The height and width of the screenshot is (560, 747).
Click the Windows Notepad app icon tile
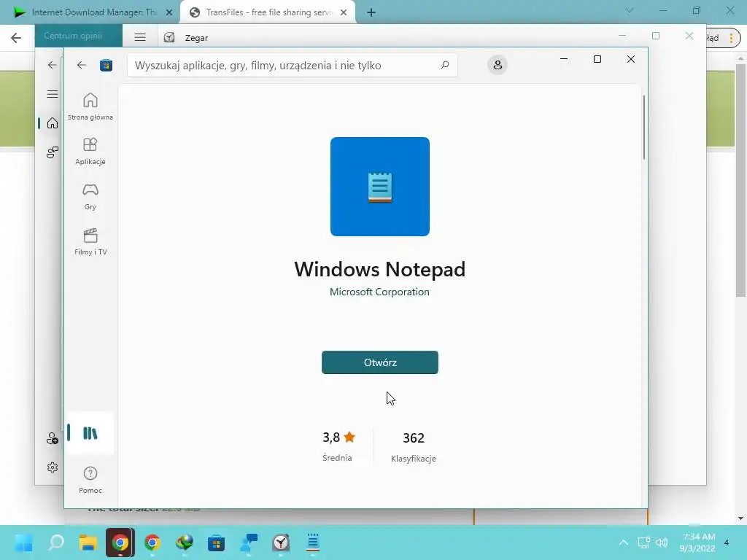pos(379,187)
